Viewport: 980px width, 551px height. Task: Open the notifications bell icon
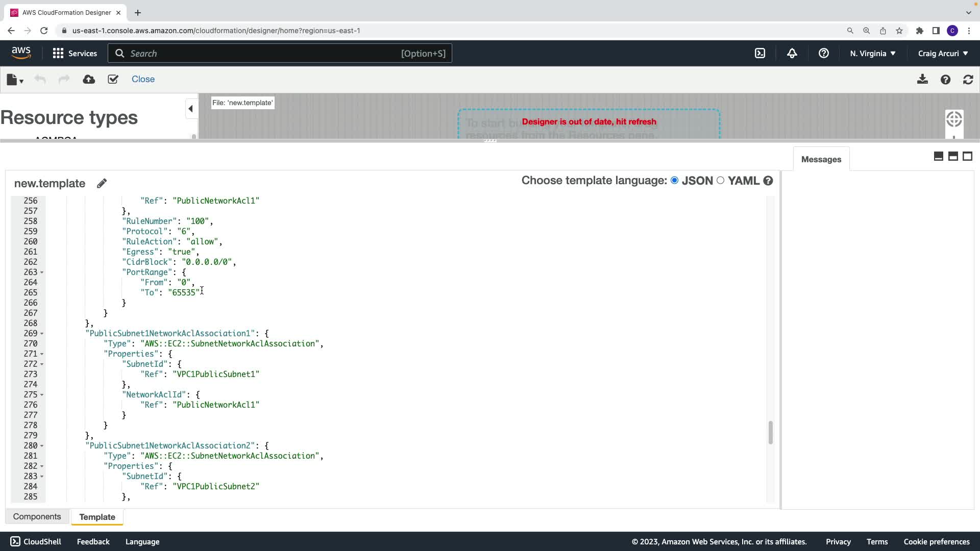(792, 53)
